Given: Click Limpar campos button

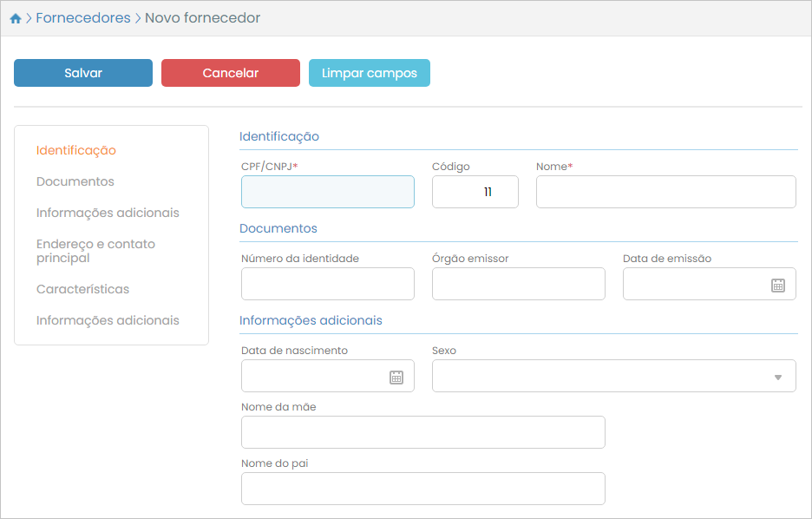Looking at the screenshot, I should pyautogui.click(x=370, y=73).
